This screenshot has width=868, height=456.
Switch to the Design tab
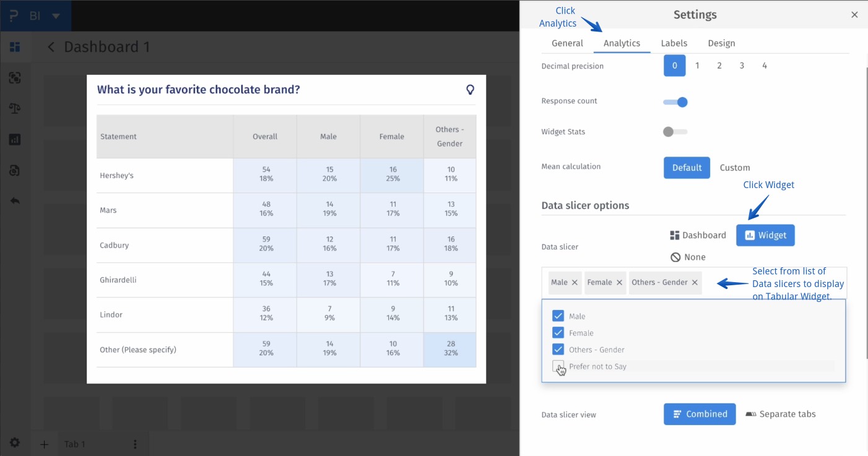coord(721,43)
